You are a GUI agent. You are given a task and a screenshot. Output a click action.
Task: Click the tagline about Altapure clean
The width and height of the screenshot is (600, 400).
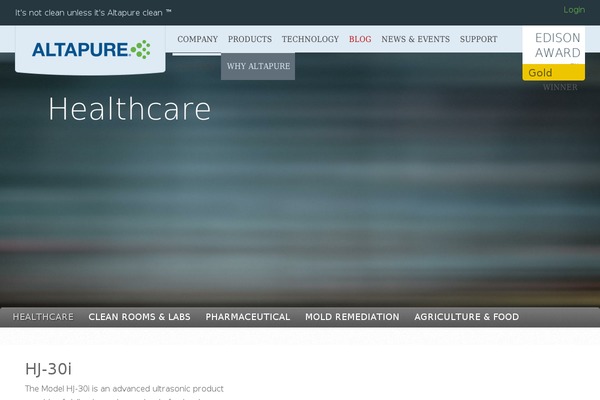pos(93,13)
